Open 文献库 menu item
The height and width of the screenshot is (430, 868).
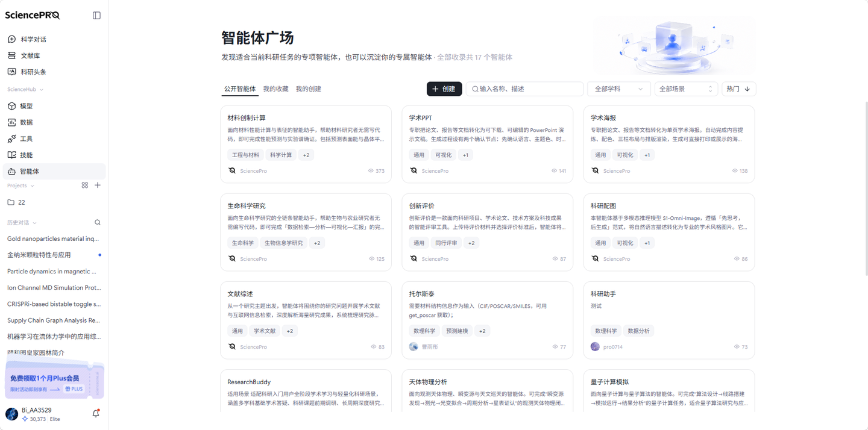(54, 55)
